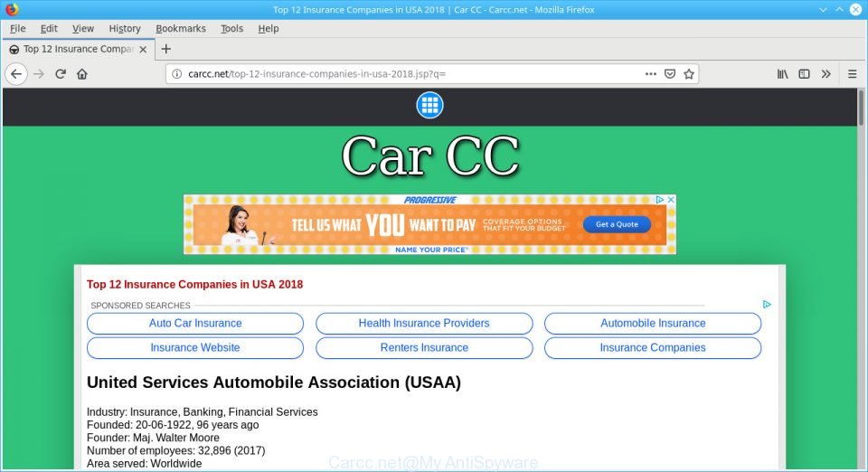Click Insurance Website sponsored link
Image resolution: width=868 pixels, height=472 pixels.
(x=195, y=347)
